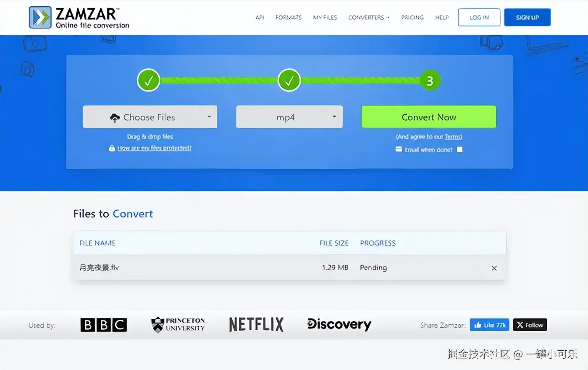
Task: Click the Convert Now button
Action: [x=429, y=117]
